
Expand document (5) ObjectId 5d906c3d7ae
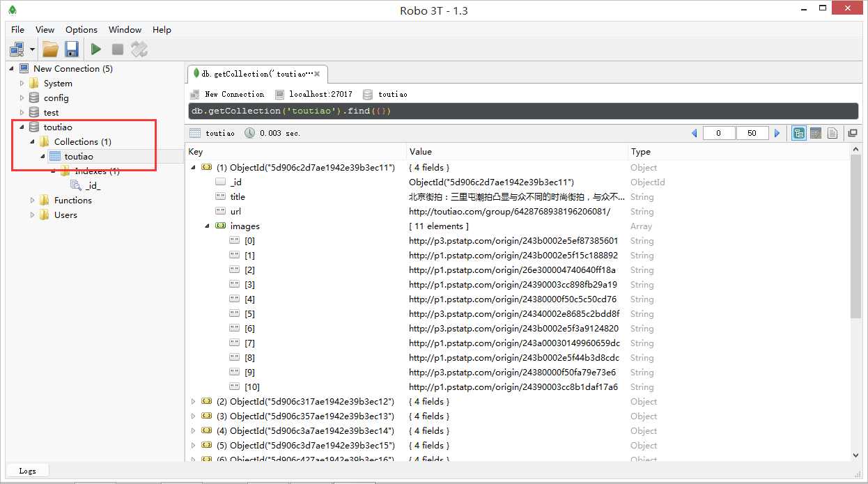coord(194,445)
